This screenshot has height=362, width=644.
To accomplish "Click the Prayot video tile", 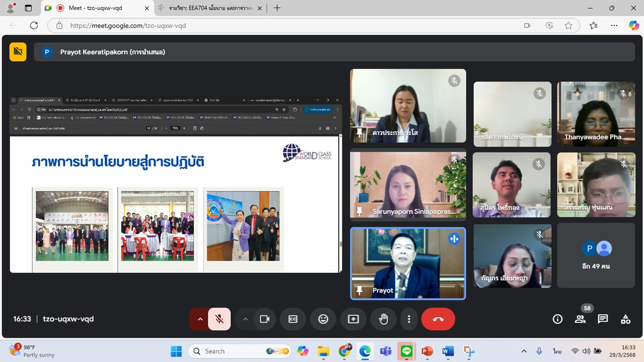I will tap(408, 263).
